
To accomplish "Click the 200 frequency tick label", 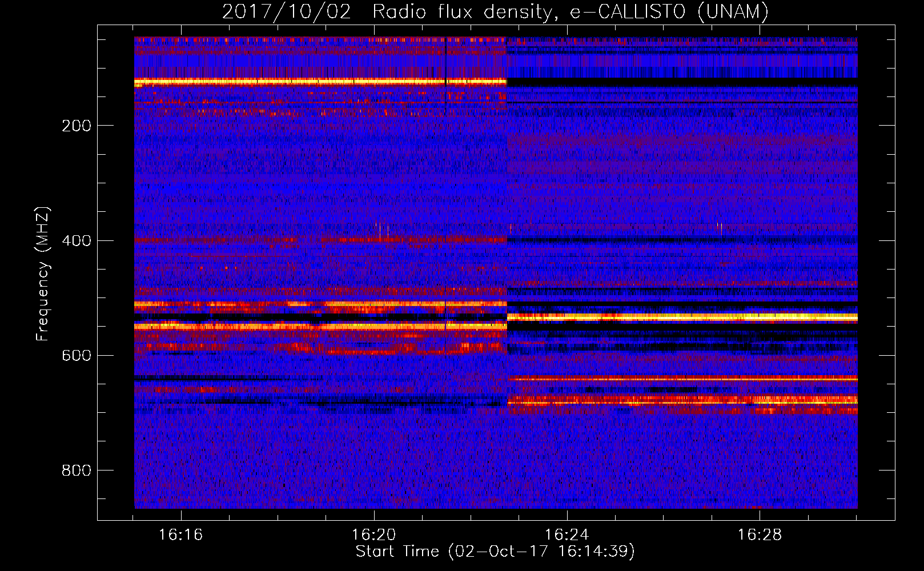I will pos(77,126).
